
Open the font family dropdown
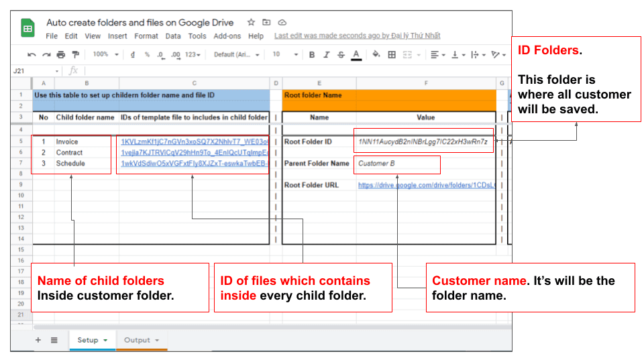236,55
